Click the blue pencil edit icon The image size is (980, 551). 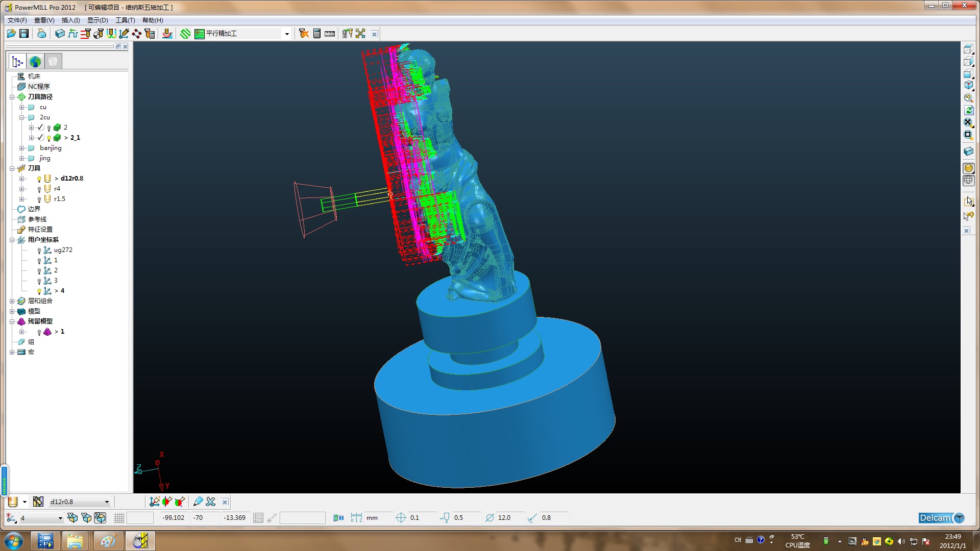[198, 502]
